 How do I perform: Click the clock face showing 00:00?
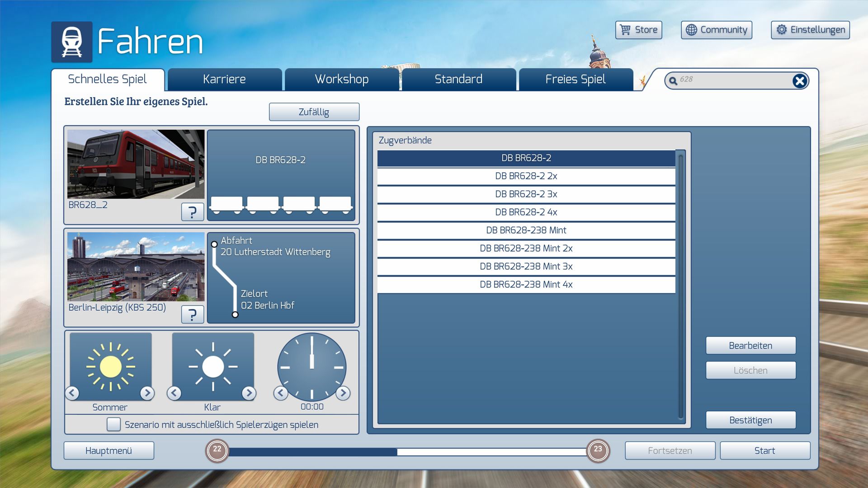click(311, 367)
